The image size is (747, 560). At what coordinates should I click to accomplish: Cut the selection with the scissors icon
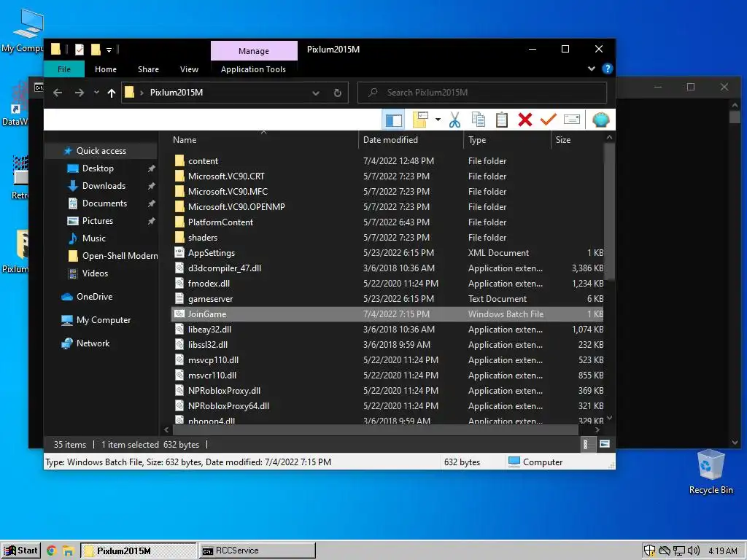click(x=455, y=120)
